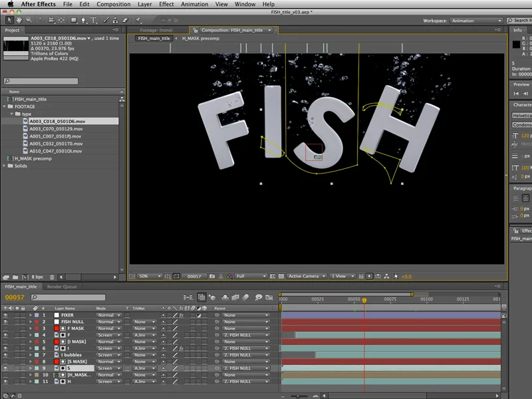Open the Effect menu
Viewport: 532px width, 399px height.
point(166,4)
